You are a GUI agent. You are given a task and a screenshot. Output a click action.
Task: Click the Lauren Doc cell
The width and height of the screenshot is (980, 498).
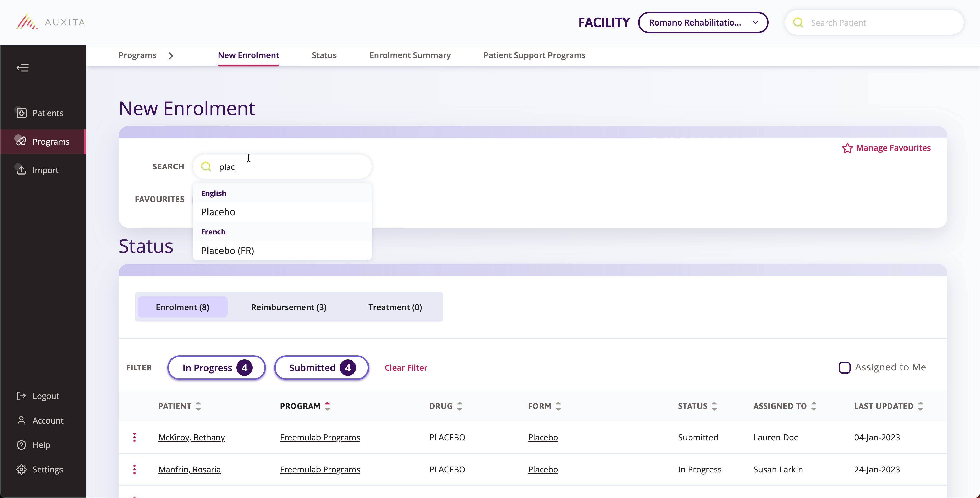[x=775, y=437]
